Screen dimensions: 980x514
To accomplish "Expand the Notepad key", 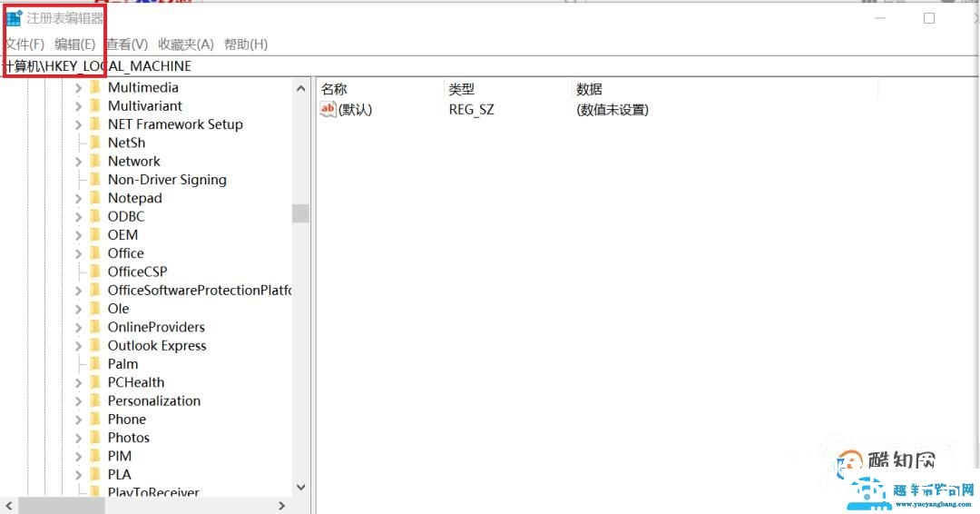I will tap(79, 199).
